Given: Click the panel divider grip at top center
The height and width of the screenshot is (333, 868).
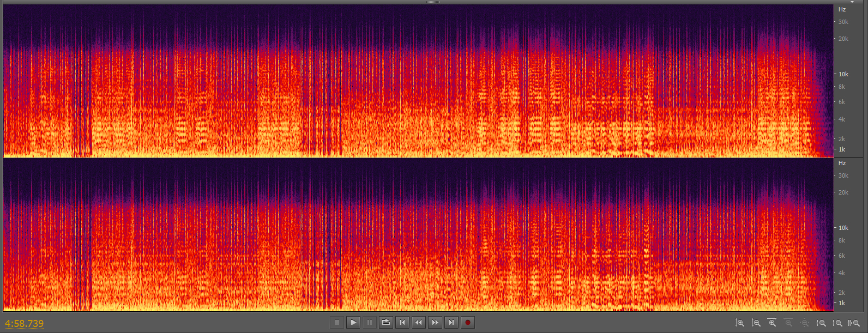Looking at the screenshot, I should point(433,2).
